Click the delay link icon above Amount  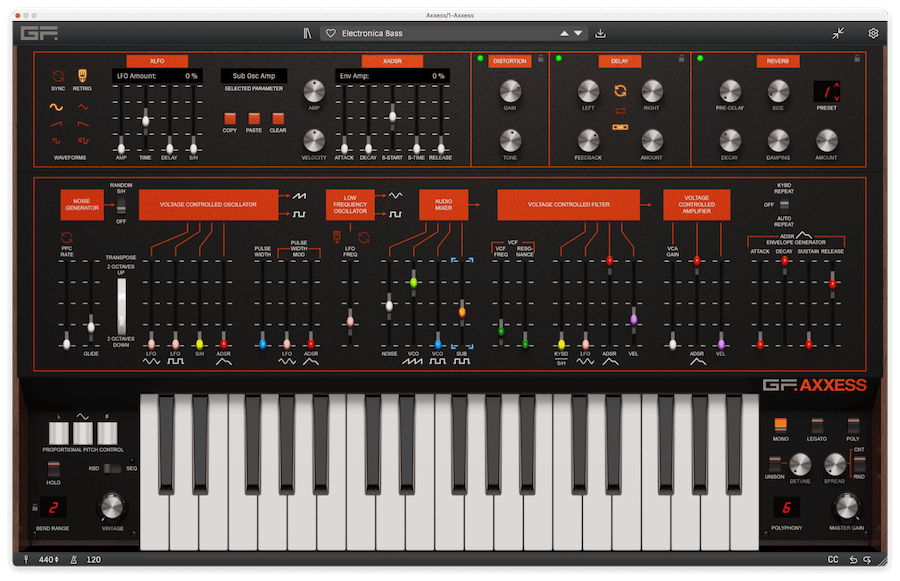pos(620,127)
